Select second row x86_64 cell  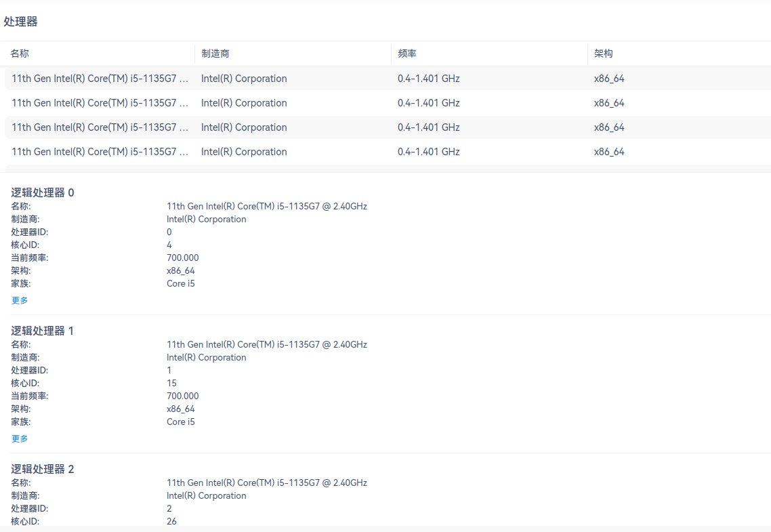pos(609,103)
